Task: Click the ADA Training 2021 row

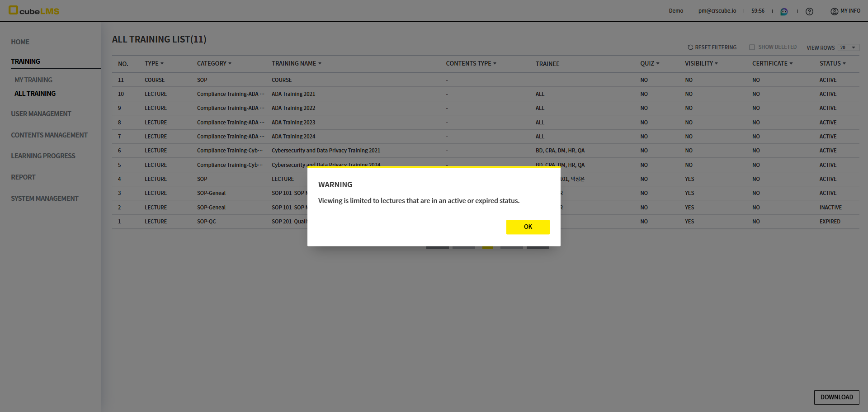Action: (x=293, y=94)
